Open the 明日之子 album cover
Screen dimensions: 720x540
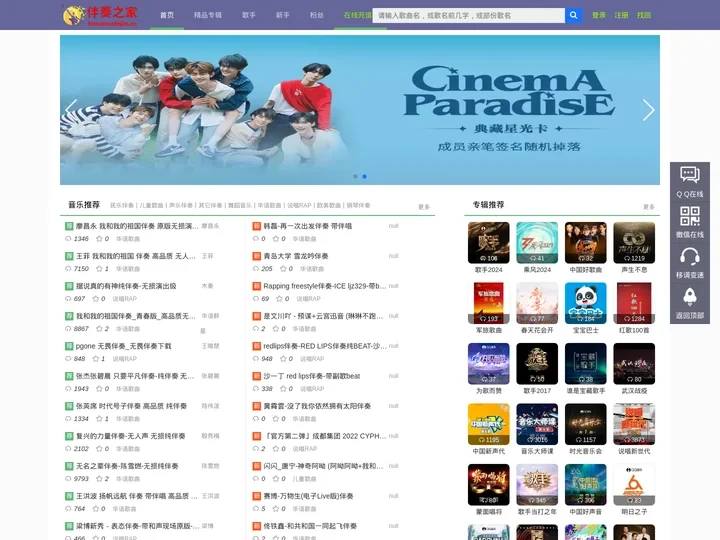point(634,484)
